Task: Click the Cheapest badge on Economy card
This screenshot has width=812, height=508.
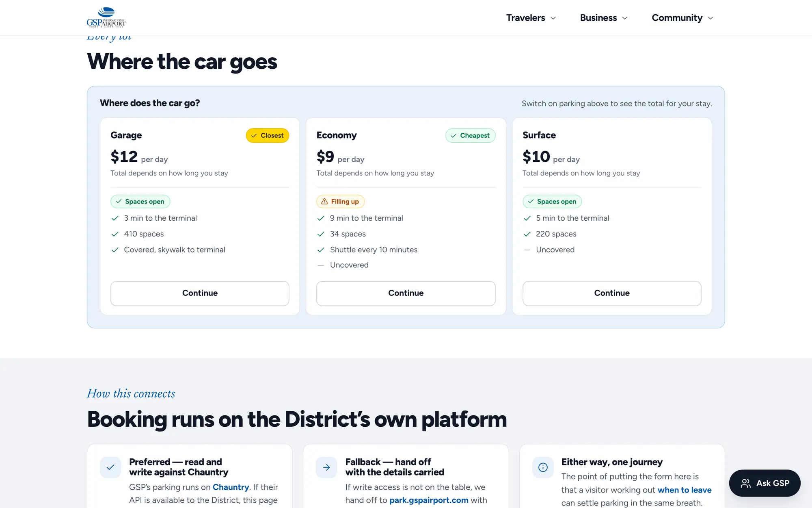Action: click(x=470, y=135)
